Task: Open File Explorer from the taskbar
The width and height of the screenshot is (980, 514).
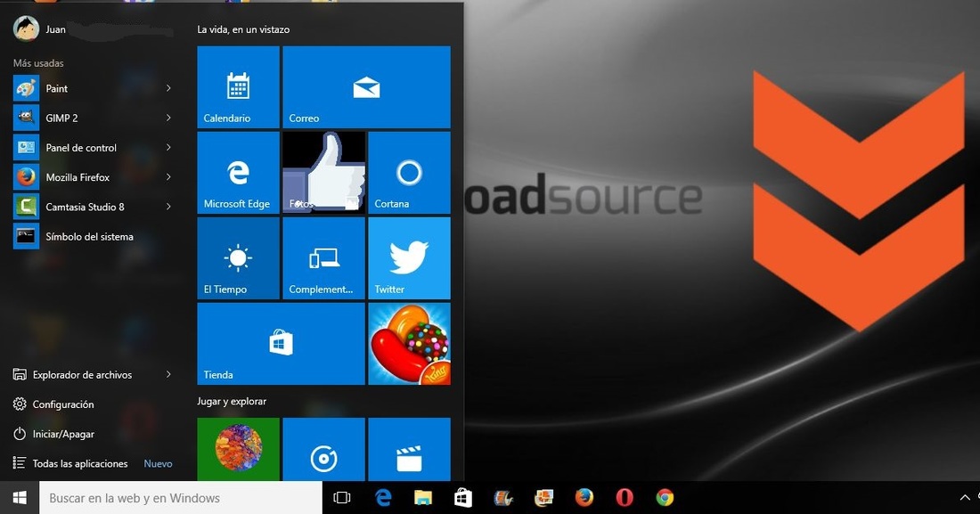Action: tap(423, 498)
